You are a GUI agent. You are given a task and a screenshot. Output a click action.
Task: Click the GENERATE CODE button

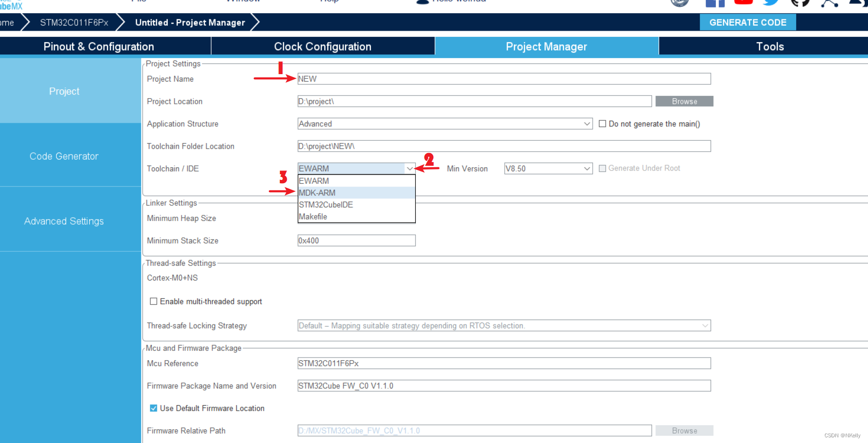click(748, 22)
